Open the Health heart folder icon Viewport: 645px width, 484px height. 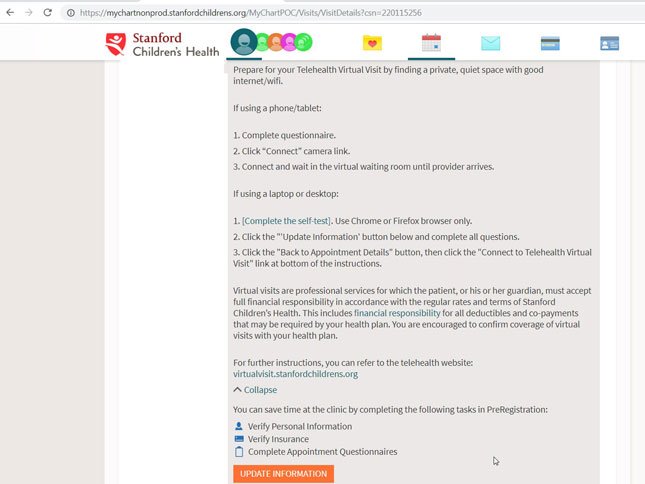coord(372,43)
